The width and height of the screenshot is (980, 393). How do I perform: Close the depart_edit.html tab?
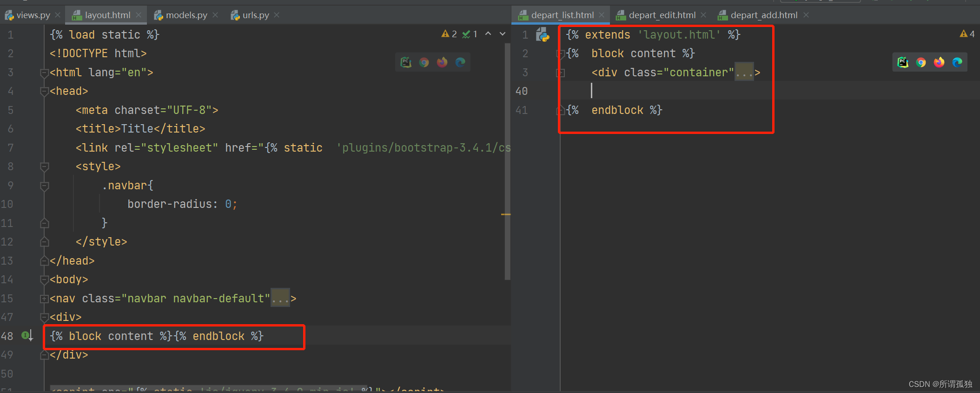pos(703,15)
